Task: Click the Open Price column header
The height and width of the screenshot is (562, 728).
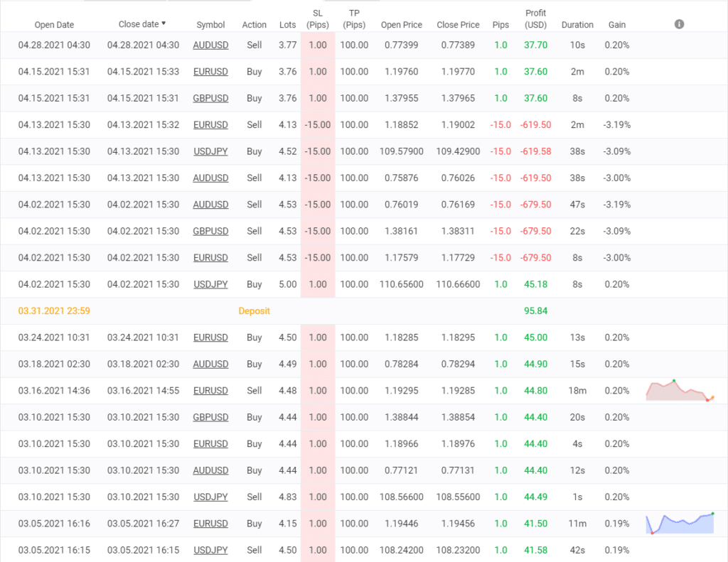Action: point(402,25)
